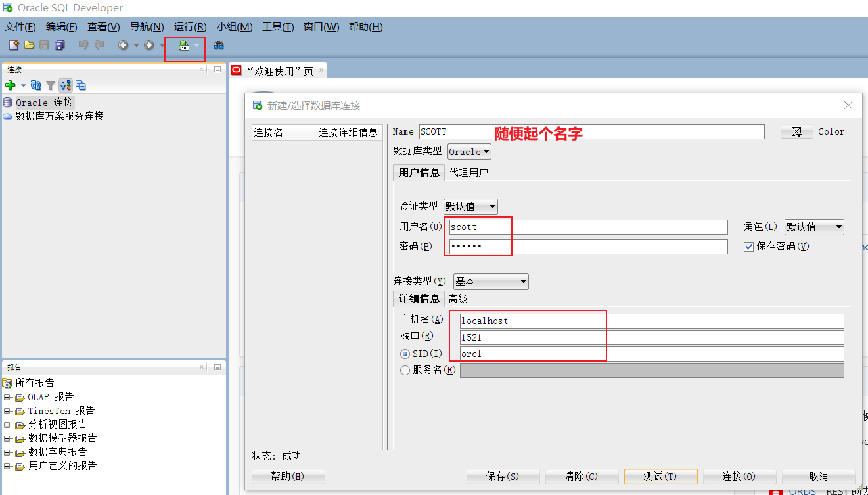Screen dimensions: 868x495
Task: Toggle sorted tree view in connections panel
Action: (x=65, y=85)
